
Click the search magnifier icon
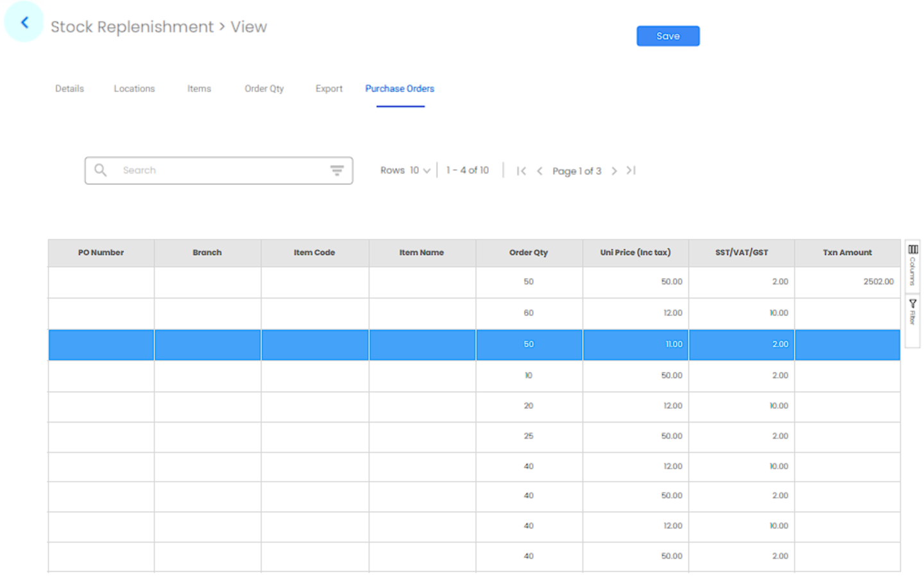pyautogui.click(x=101, y=170)
